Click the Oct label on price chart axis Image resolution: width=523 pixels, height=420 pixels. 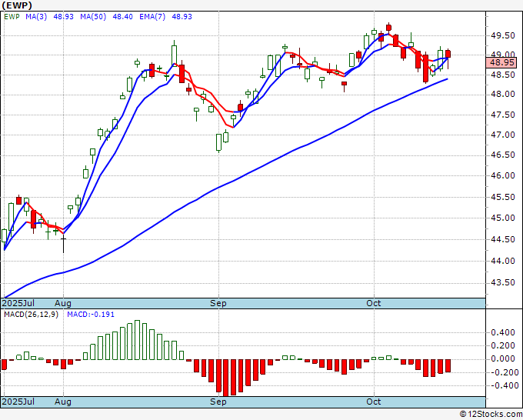(x=373, y=303)
